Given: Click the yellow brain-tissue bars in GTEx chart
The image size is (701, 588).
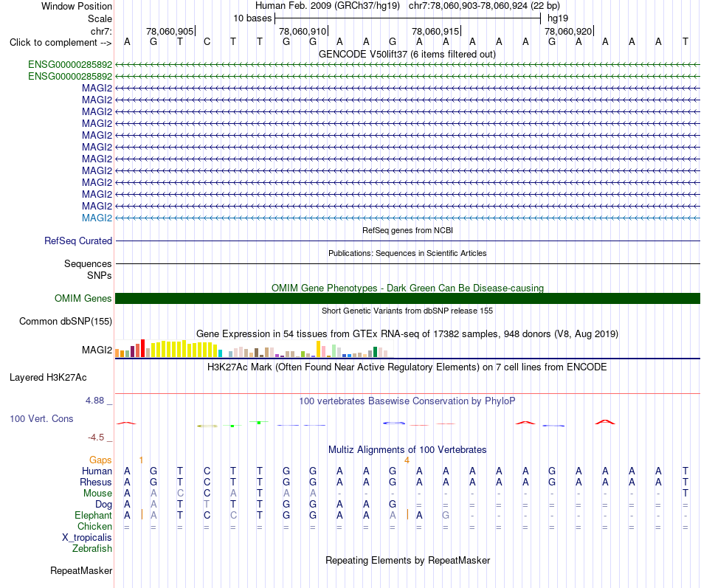Looking at the screenshot, I should pyautogui.click(x=184, y=349).
